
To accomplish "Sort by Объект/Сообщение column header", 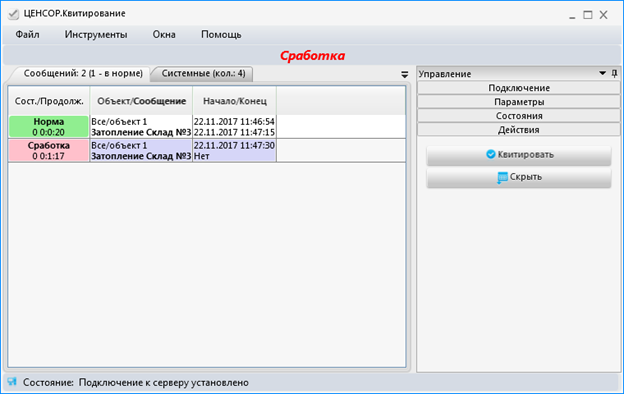I will [x=141, y=101].
